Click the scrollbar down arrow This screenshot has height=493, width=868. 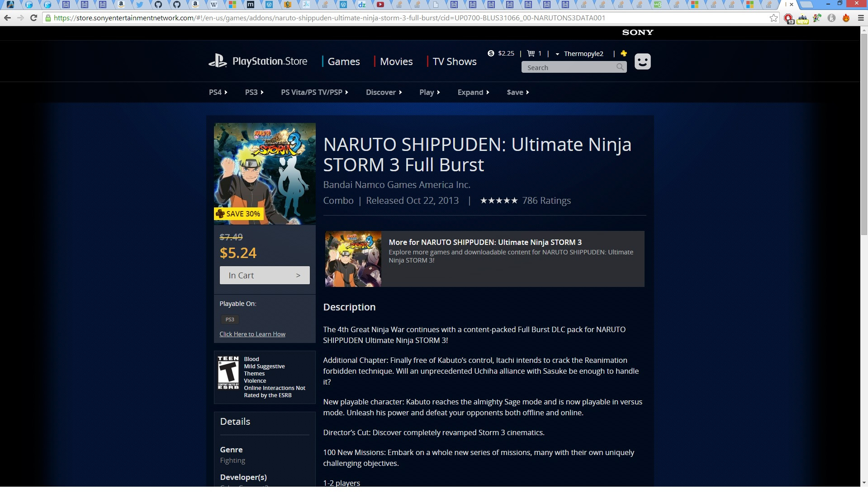coord(864,483)
